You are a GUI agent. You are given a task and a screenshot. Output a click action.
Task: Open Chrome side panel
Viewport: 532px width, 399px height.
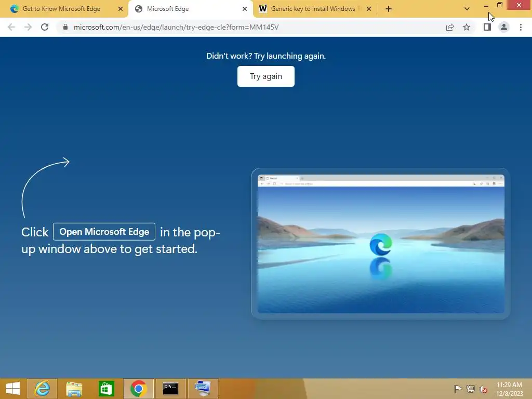point(487,27)
